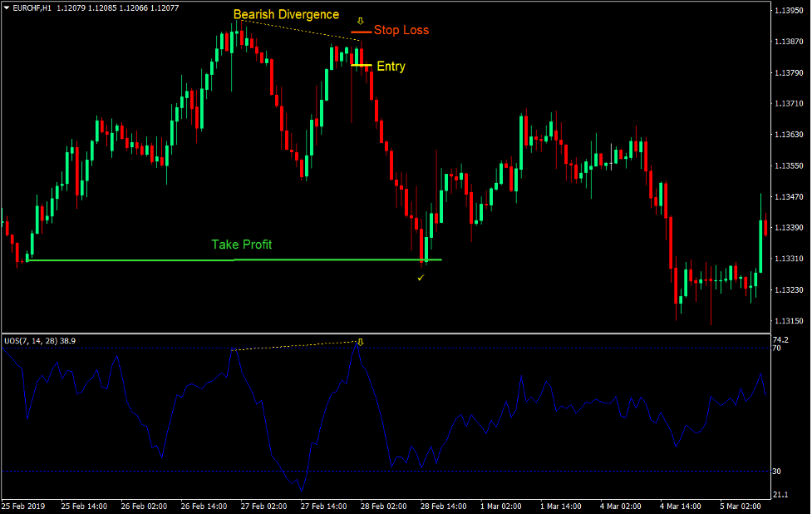812x514 pixels.
Task: Open the chart symbol dropdown arrow
Action: pos(7,7)
